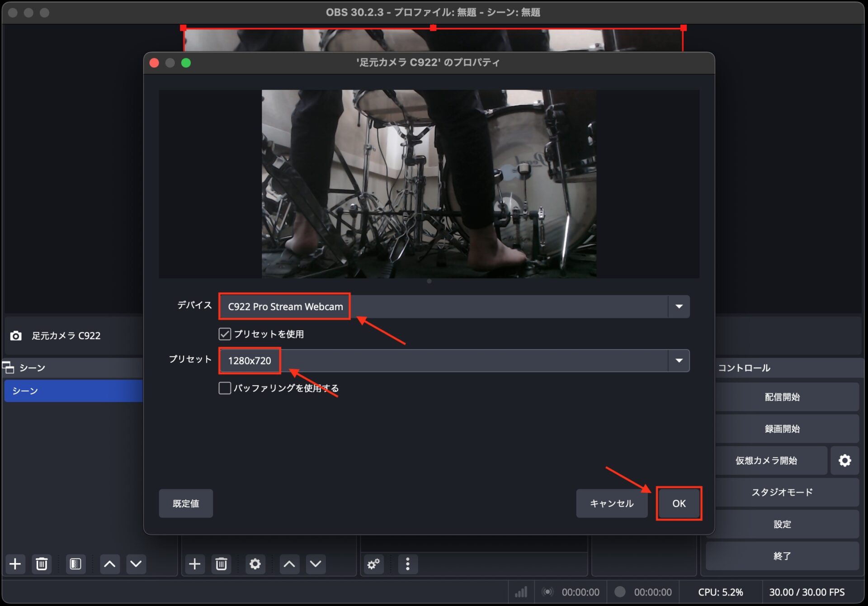Move source down in Sources panel

(x=316, y=564)
